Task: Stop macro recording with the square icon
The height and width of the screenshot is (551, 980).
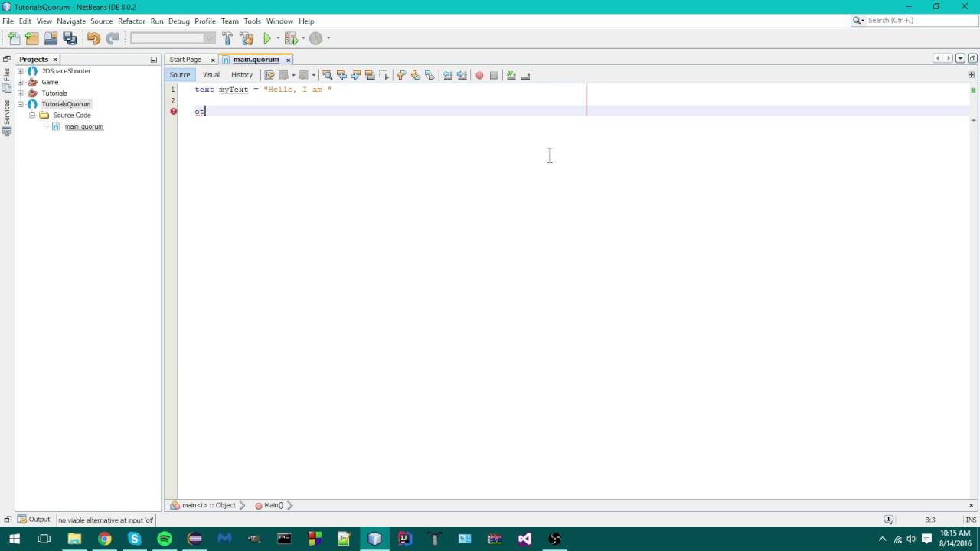Action: tap(494, 75)
